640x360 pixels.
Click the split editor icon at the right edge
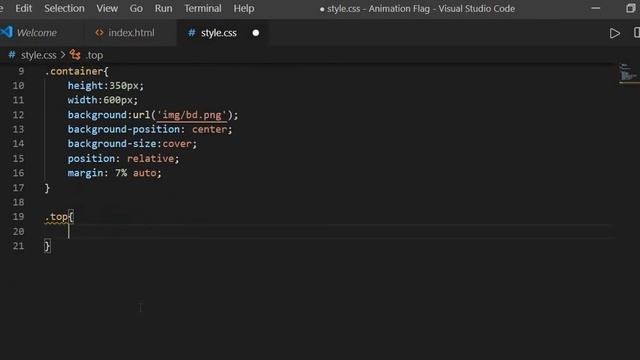pyautogui.click(x=636, y=33)
